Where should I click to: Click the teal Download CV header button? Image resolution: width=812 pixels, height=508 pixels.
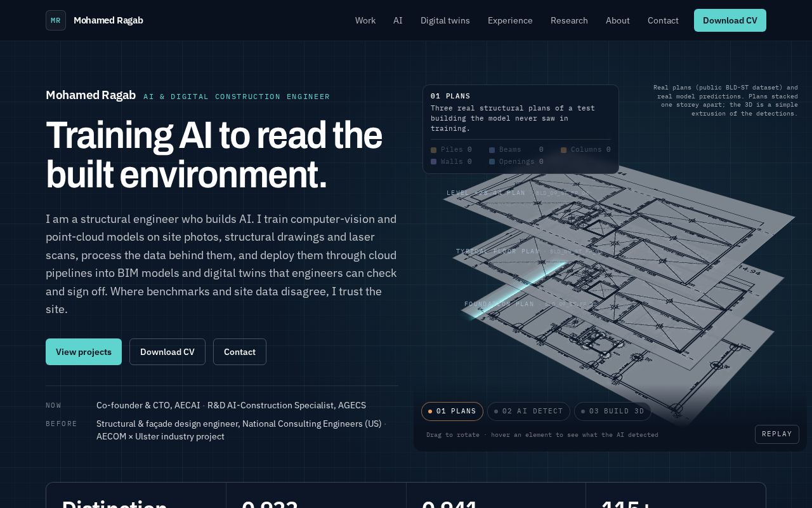(730, 20)
